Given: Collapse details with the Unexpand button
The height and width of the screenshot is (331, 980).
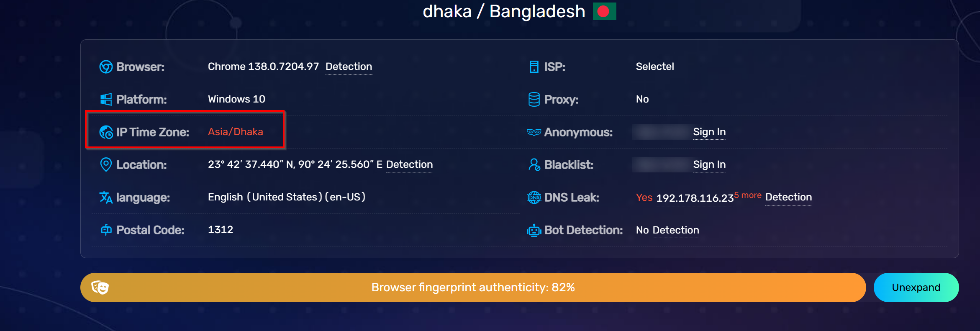Looking at the screenshot, I should pos(916,287).
